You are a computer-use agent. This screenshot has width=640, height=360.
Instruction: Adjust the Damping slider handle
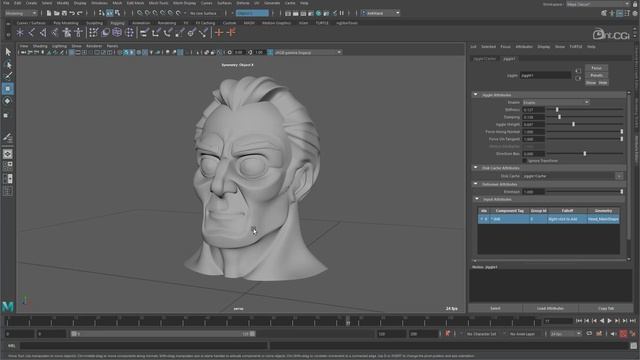560,117
